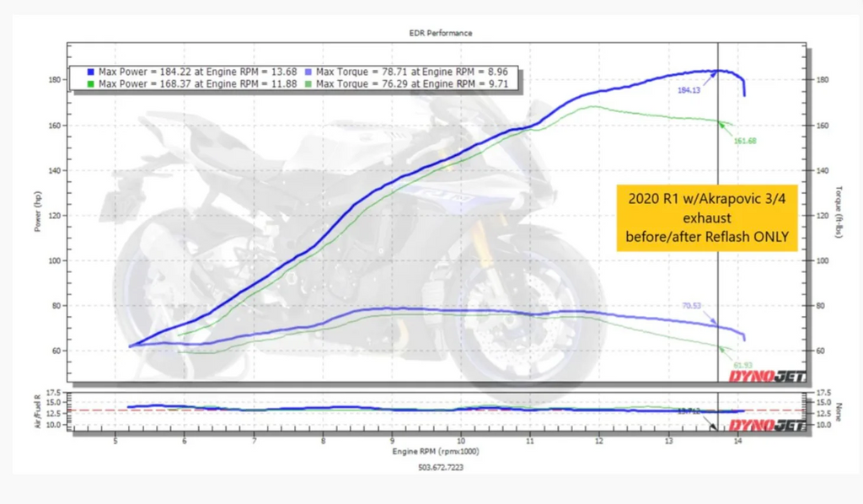Click the arrow marker beside the 161.68 label
863x504 pixels.
pos(724,126)
